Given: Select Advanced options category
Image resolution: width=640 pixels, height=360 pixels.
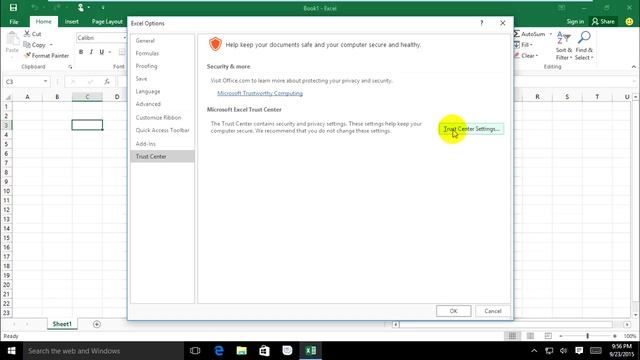Looking at the screenshot, I should click(x=162, y=104).
